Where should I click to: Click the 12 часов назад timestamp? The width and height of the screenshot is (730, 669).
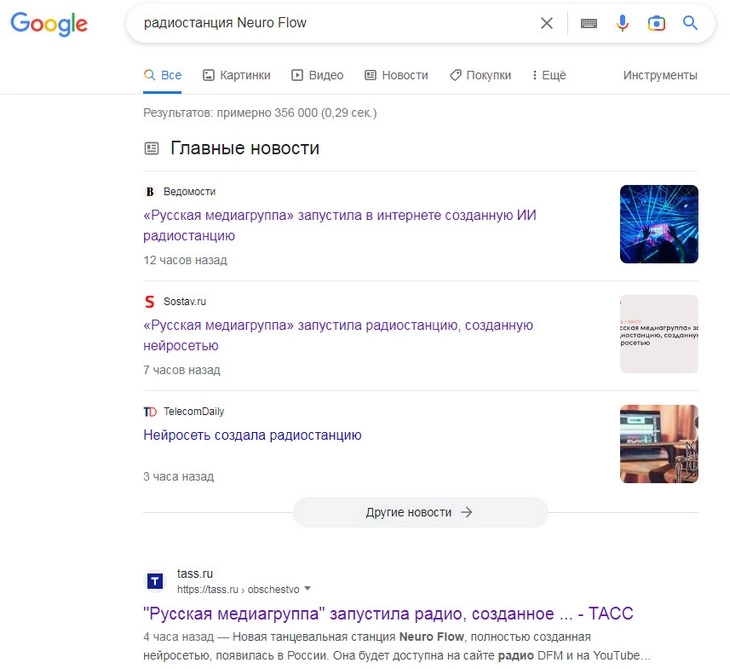pyautogui.click(x=185, y=260)
